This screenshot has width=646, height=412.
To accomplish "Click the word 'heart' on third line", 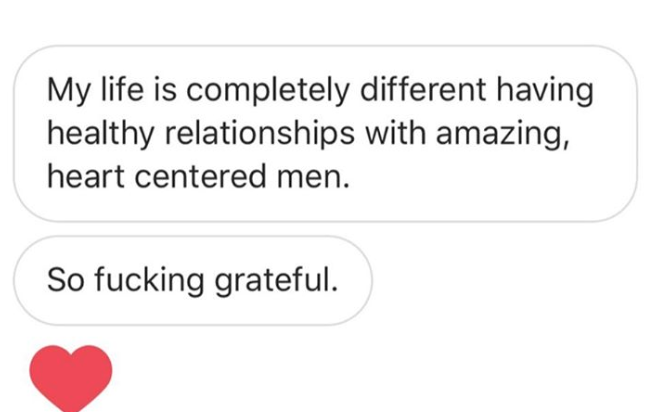I will [86, 177].
